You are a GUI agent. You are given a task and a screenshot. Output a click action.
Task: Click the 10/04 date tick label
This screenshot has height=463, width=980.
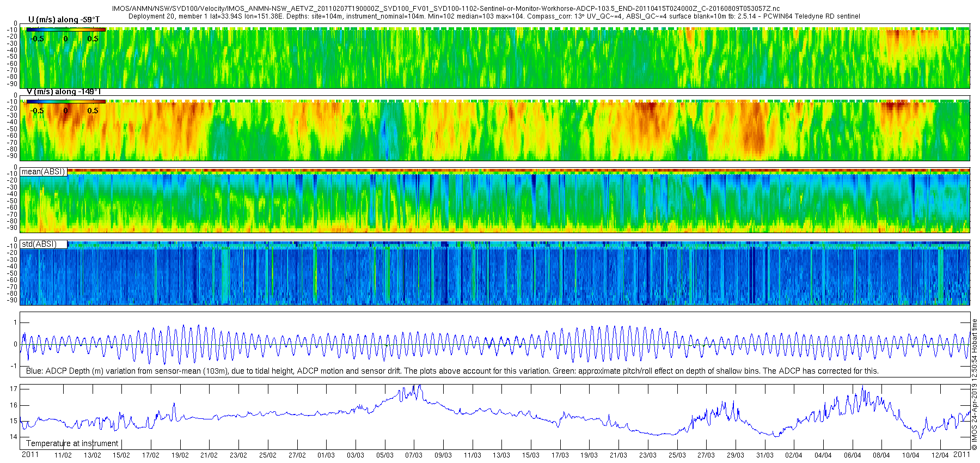pos(910,455)
